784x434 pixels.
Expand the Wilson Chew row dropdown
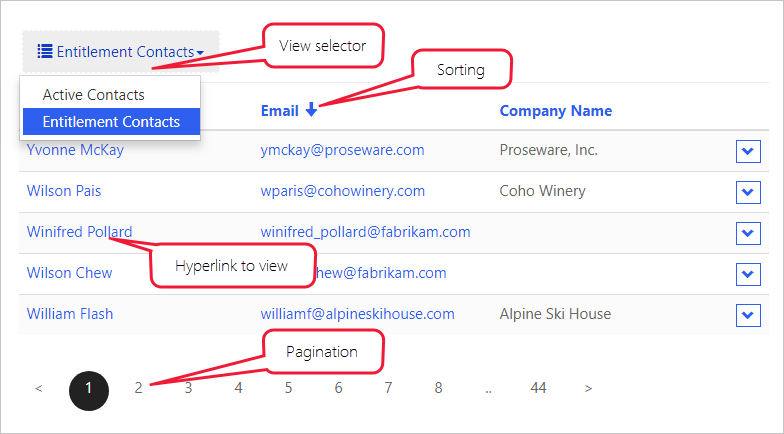(748, 273)
